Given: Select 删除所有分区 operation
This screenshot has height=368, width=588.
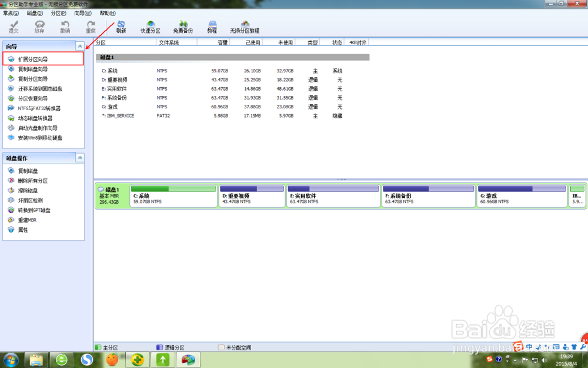Looking at the screenshot, I should [32, 181].
